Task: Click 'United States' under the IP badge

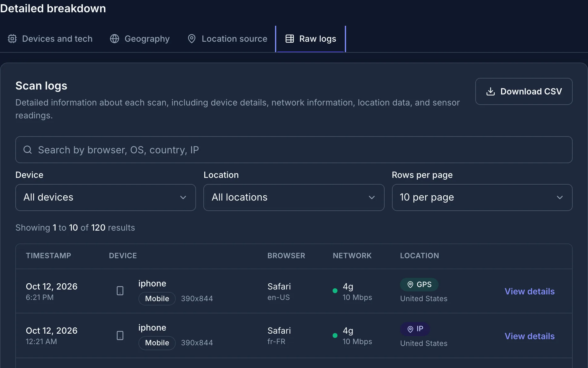Action: coord(424,343)
